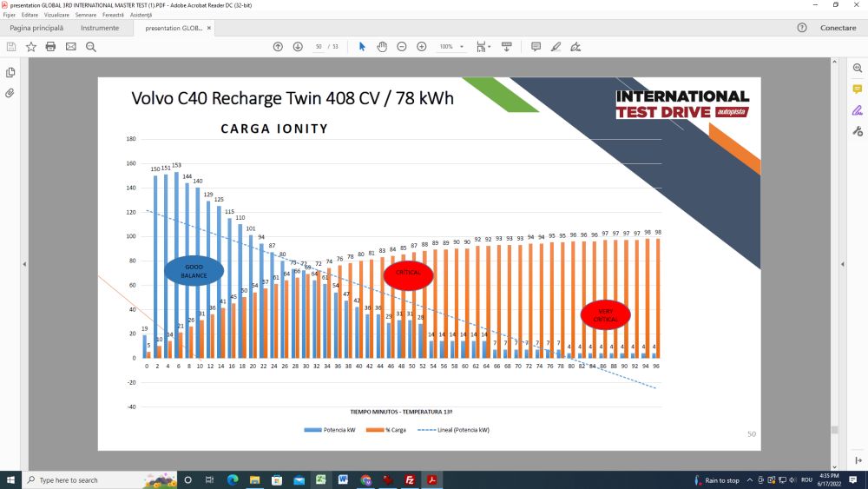
Task: Open Task View on the taskbar
Action: pyautogui.click(x=209, y=479)
